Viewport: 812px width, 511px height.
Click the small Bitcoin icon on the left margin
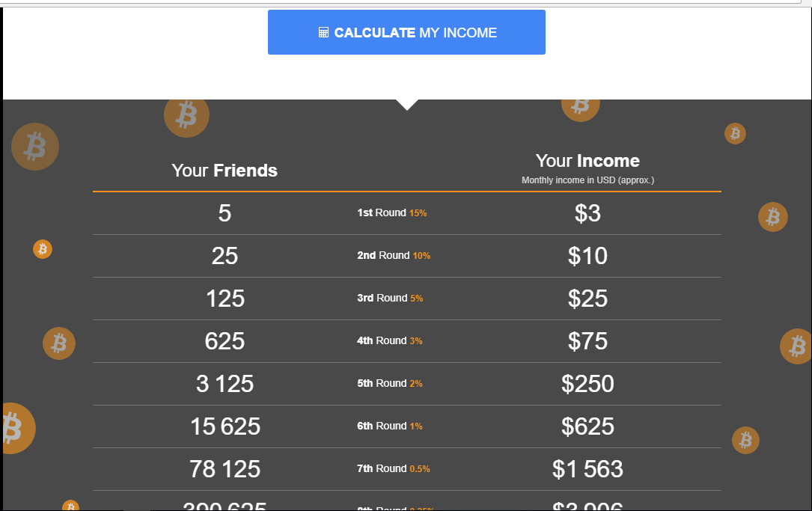tap(43, 249)
